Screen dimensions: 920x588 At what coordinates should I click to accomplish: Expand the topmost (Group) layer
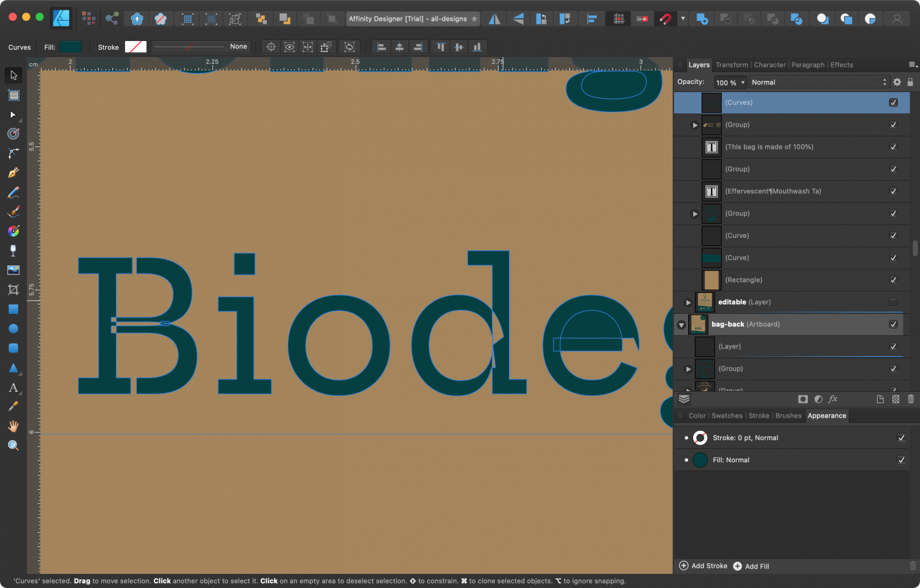click(x=695, y=124)
